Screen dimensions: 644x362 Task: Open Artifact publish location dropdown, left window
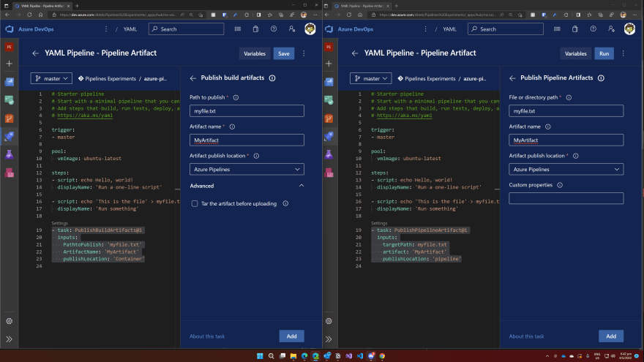(x=247, y=169)
